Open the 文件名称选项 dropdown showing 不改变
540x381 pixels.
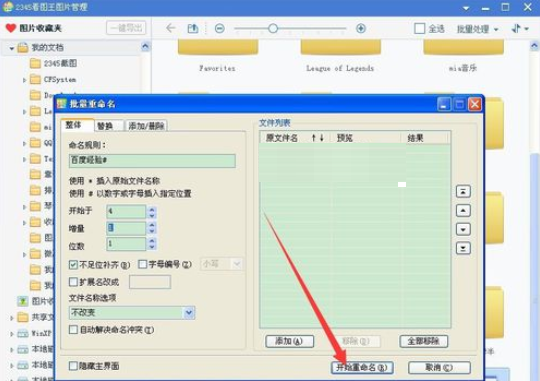(132, 313)
